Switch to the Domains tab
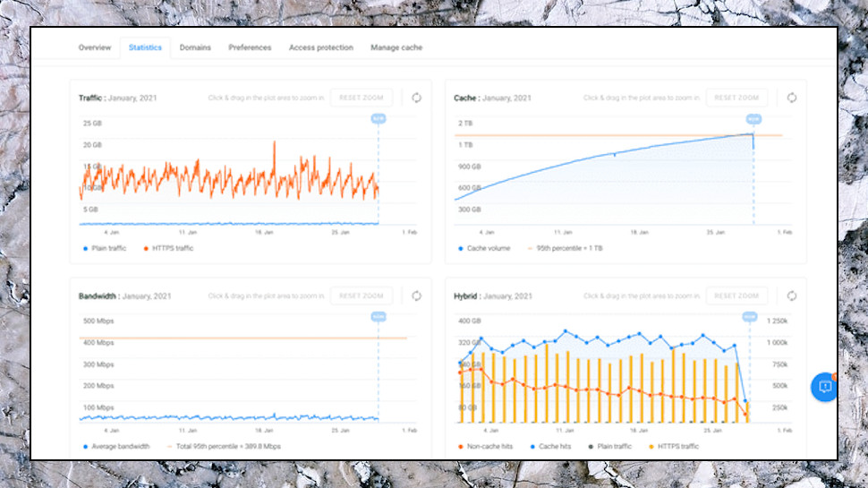This screenshot has height=488, width=868. pyautogui.click(x=195, y=47)
